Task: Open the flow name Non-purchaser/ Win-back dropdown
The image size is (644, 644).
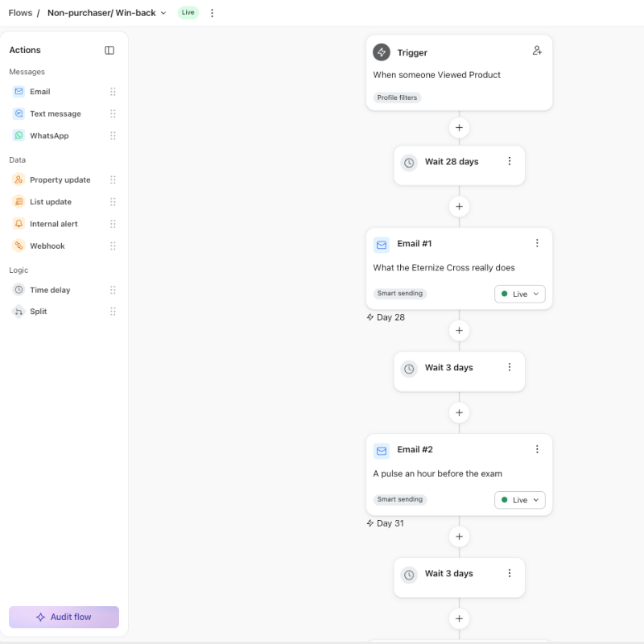Action: [107, 13]
